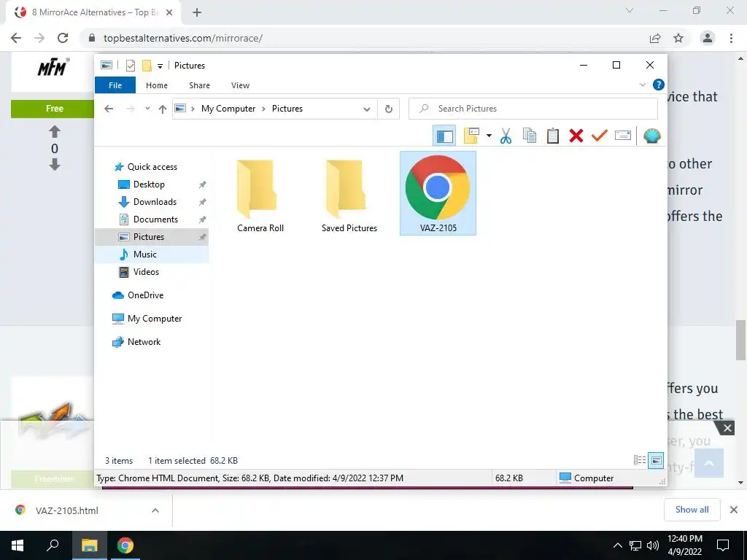Screen dimensions: 747x560
Task: Click the folder view options icon
Action: coord(471,136)
